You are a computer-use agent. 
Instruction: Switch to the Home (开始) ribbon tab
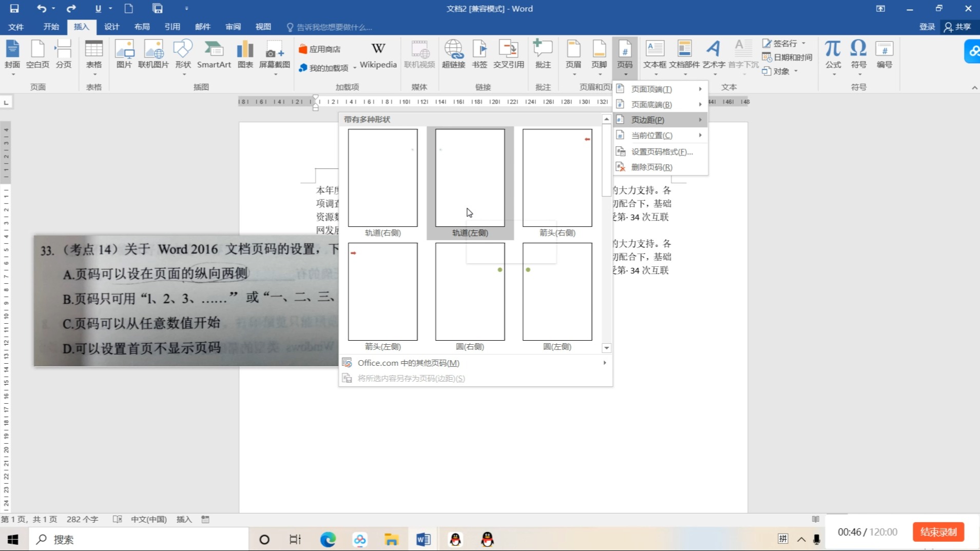[51, 27]
